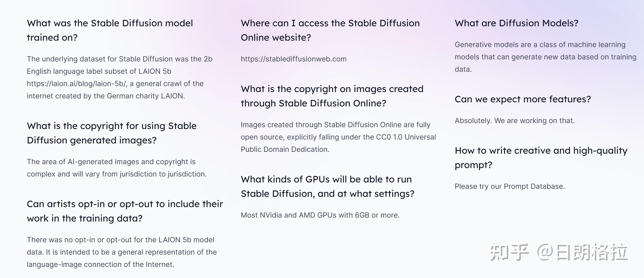Click 'Please try our Prompt Database' text
644x278 pixels.
point(510,186)
